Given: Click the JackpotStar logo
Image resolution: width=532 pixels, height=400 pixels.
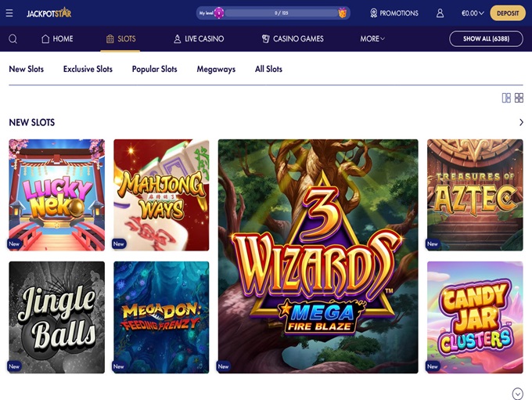Looking at the screenshot, I should click(49, 13).
